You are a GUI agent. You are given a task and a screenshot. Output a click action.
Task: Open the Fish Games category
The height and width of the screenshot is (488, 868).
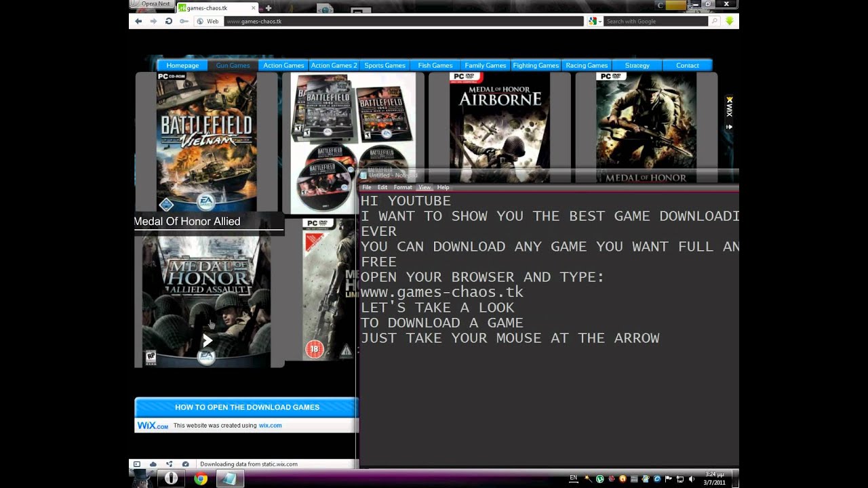(435, 66)
